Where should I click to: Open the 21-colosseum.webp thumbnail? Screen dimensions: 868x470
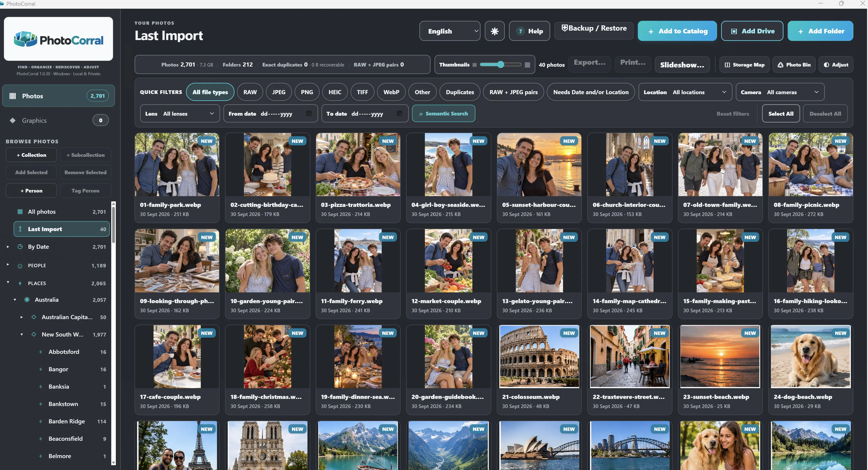[539, 357]
